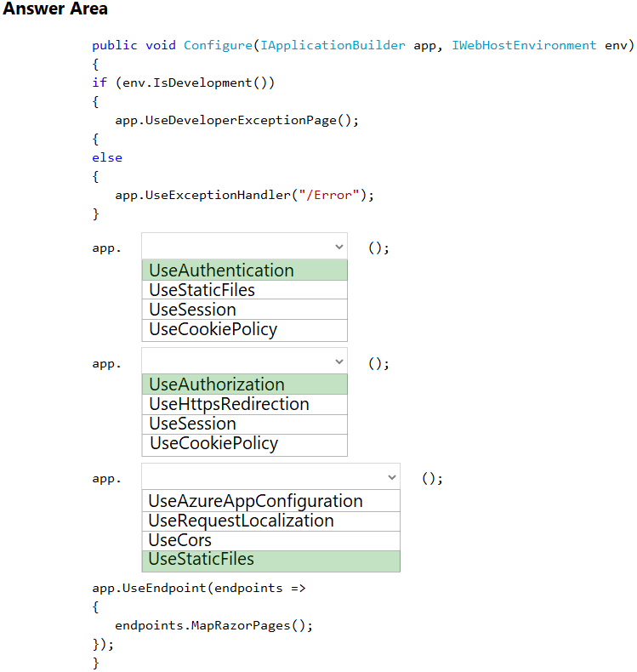The width and height of the screenshot is (637, 672).
Task: Pick UseSession in the first list
Action: (x=244, y=310)
